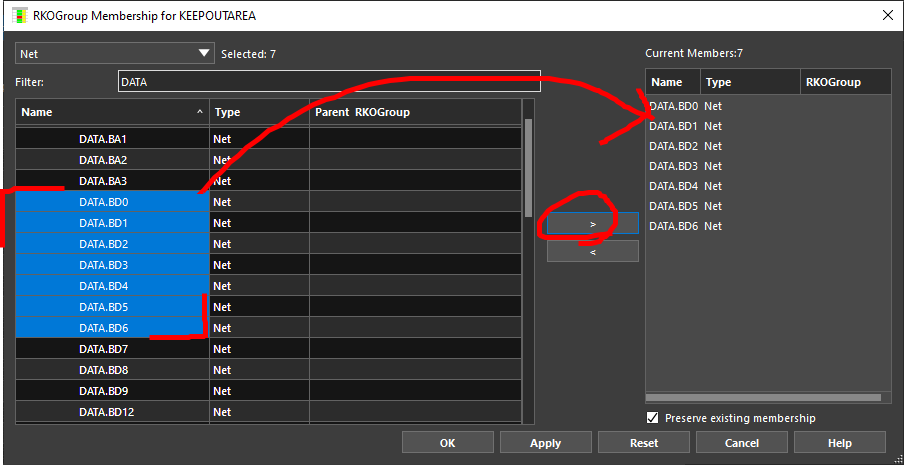Select the DATA.BD7 row
This screenshot has height=465, width=904.
(x=268, y=349)
